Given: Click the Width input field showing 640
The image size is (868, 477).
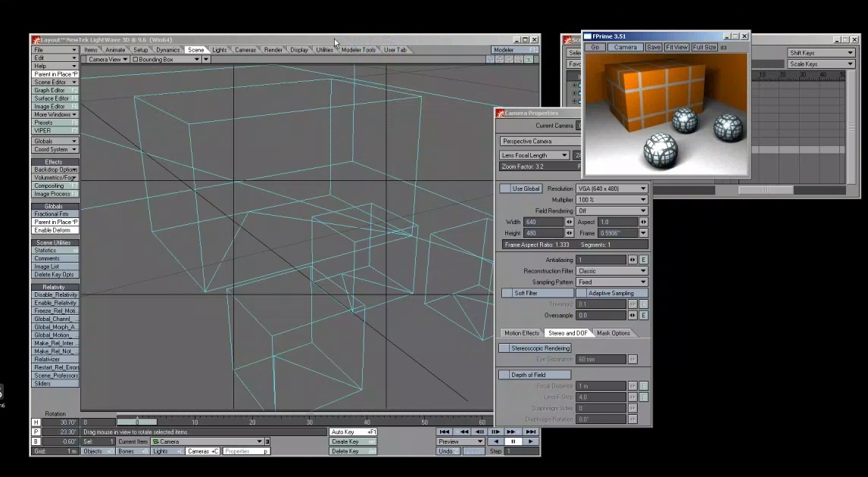Looking at the screenshot, I should (x=544, y=222).
